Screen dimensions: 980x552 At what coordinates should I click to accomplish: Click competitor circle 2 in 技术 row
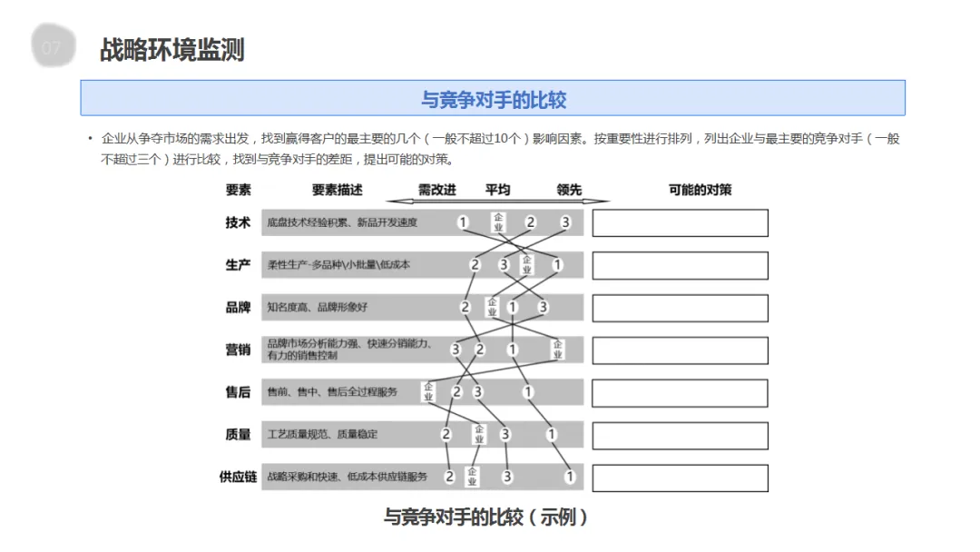point(530,222)
